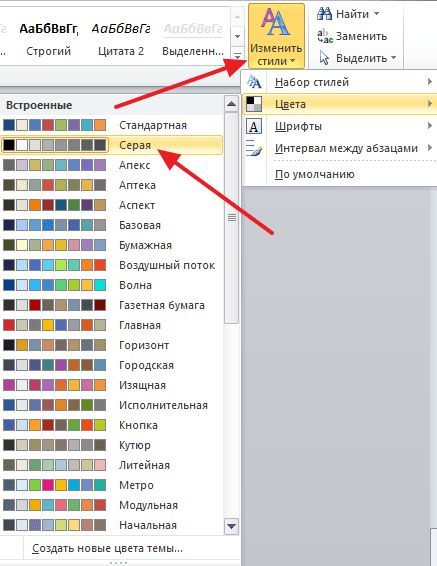Image resolution: width=437 pixels, height=566 pixels.
Task: Click the Интервал между абзацами icon
Action: (254, 148)
